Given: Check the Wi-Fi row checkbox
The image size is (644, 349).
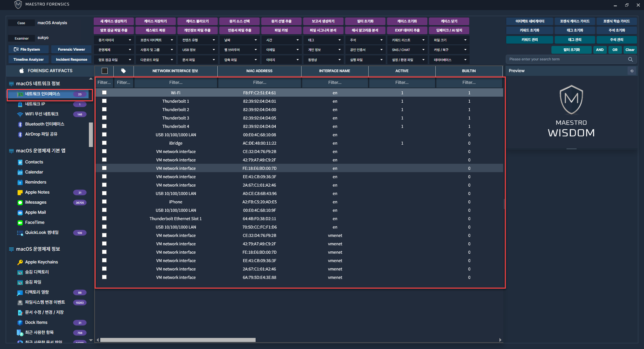Looking at the screenshot, I should pos(104,93).
